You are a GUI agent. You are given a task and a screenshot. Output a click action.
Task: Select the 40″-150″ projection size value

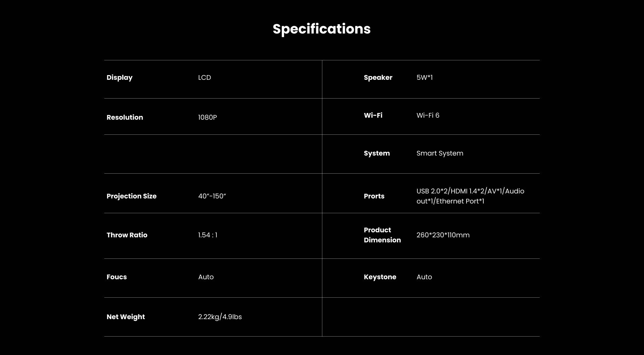[212, 196]
